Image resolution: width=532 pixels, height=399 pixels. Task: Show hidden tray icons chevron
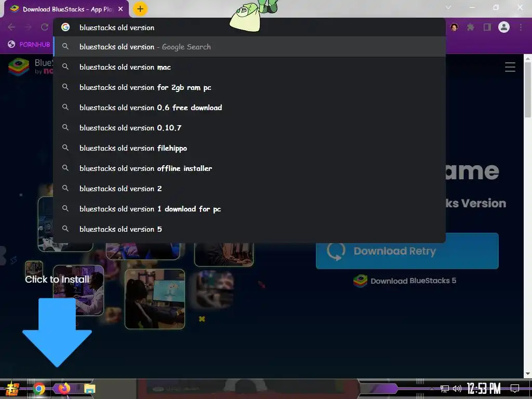point(432,389)
